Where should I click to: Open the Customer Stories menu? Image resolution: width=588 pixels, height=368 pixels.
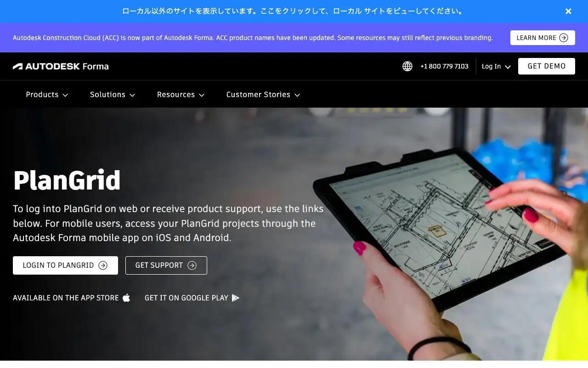pyautogui.click(x=263, y=94)
